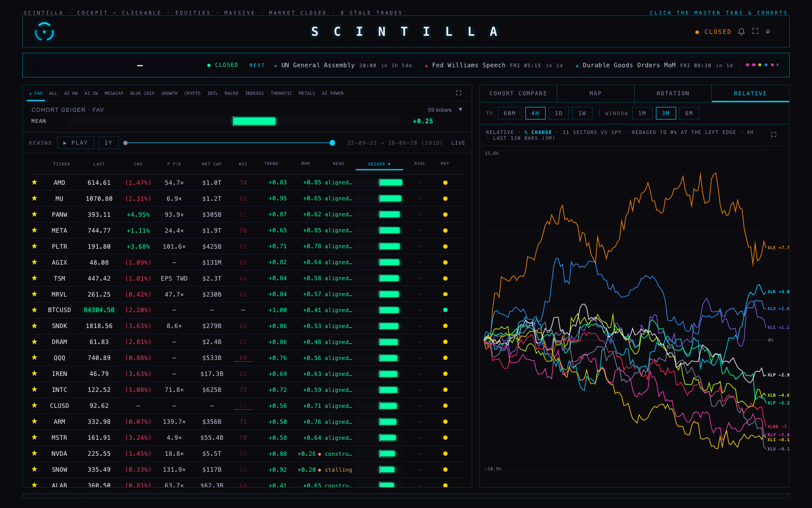812x508 pixels.
Task: Toggle the IREN favorite star
Action: (x=34, y=374)
